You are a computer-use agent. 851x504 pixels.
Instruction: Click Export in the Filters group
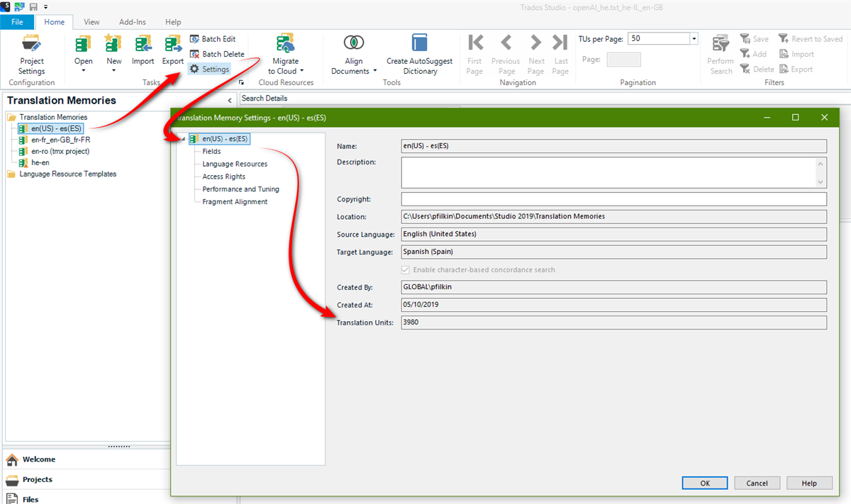click(796, 69)
